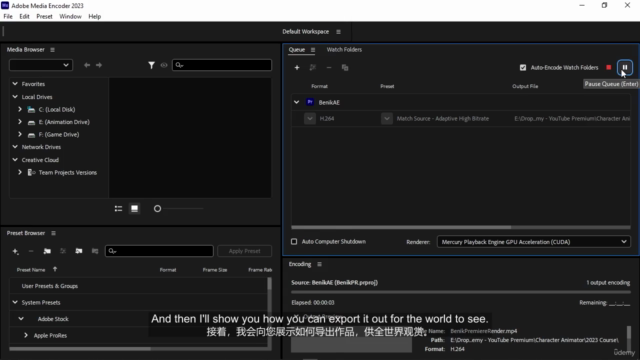Open the Match Source preset dropdown arrow

coord(387,118)
